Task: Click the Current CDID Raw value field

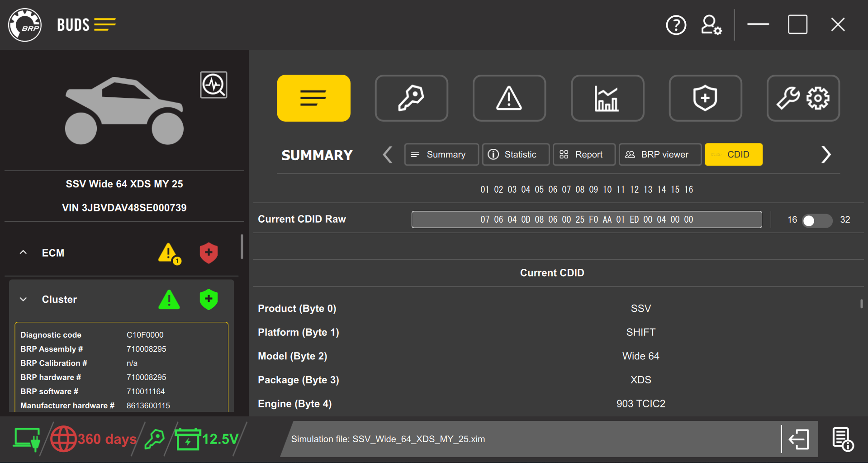Action: pyautogui.click(x=586, y=219)
